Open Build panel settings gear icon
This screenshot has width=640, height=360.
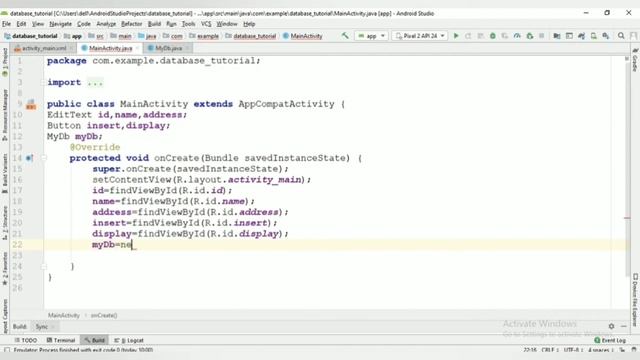[x=611, y=326]
